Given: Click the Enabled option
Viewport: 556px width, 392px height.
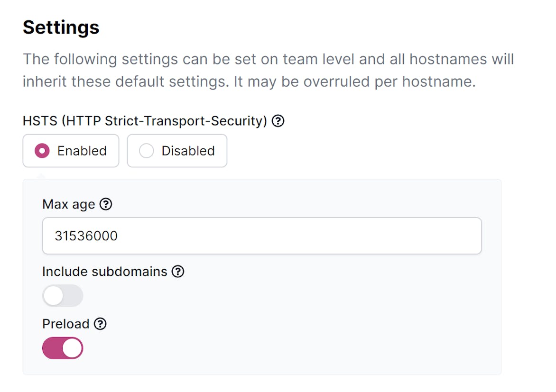Looking at the screenshot, I should (71, 151).
